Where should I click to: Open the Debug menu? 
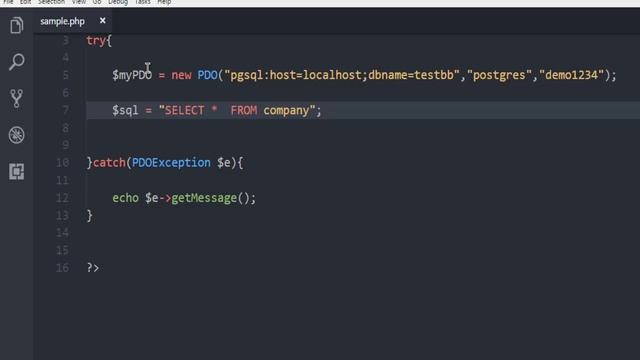tap(118, 2)
